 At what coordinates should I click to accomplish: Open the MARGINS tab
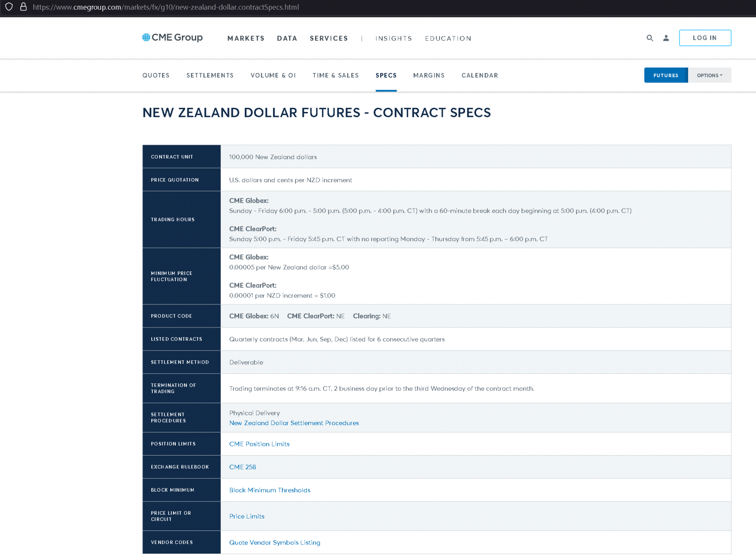click(x=429, y=75)
